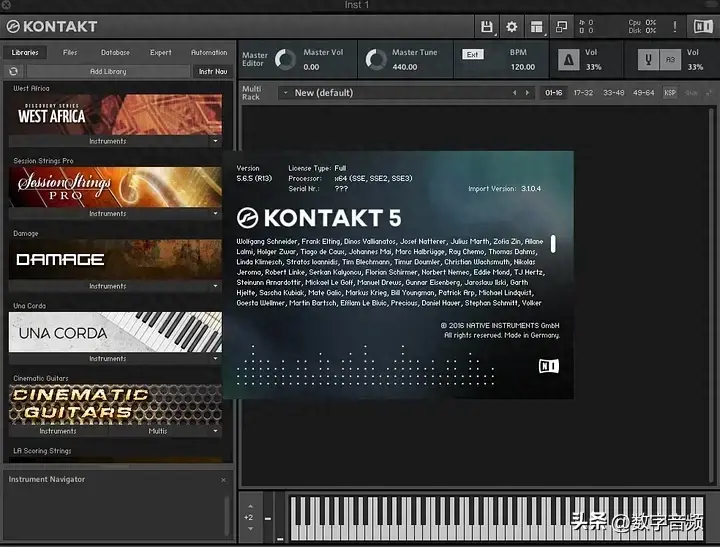Switch to the Automation tab
Screen dimensions: 720x547
(209, 52)
